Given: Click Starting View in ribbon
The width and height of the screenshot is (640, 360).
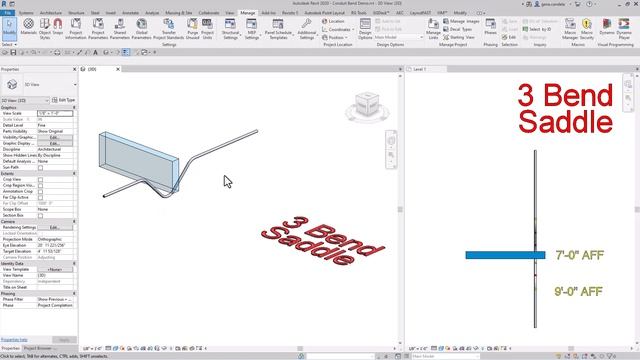Looking at the screenshot, I should point(459,37).
